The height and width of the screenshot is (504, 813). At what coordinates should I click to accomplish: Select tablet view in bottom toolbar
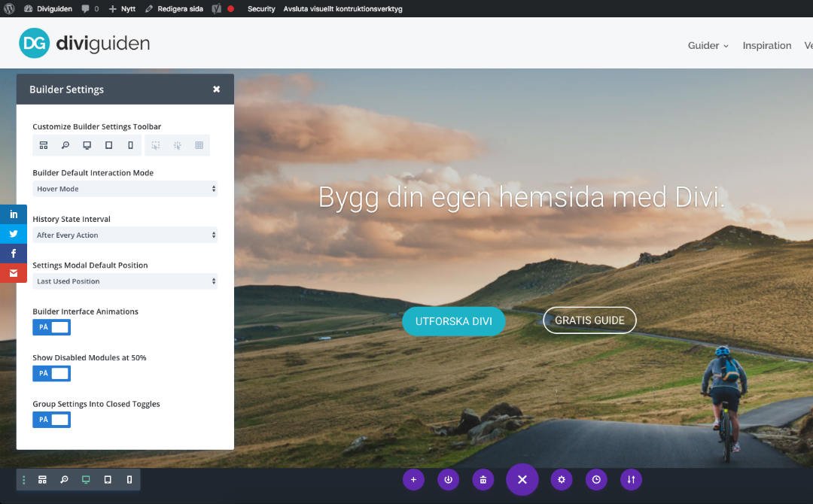pyautogui.click(x=108, y=480)
